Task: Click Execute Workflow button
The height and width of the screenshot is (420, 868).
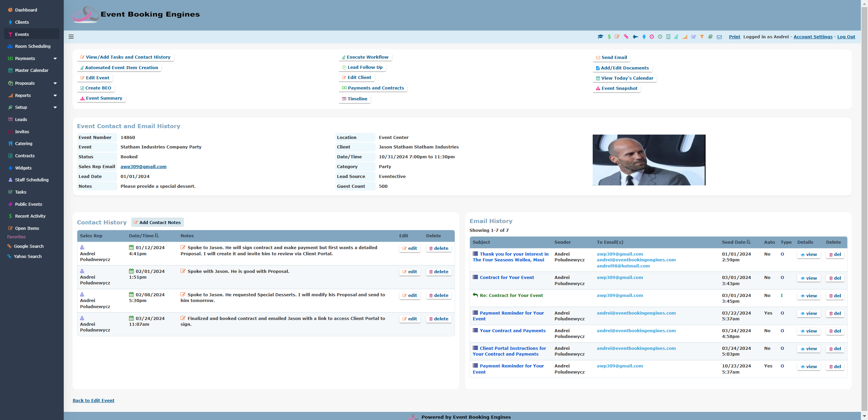Action: pos(365,57)
